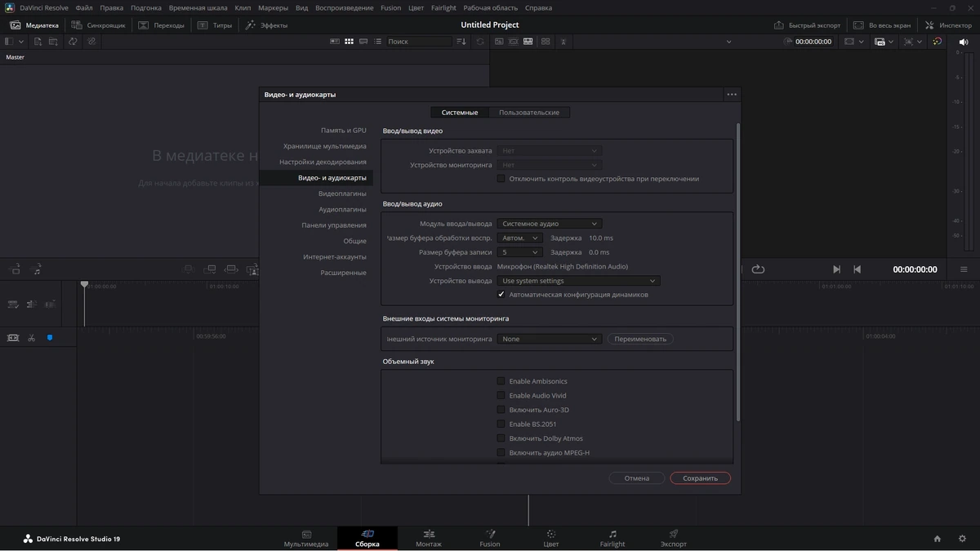Image resolution: width=980 pixels, height=551 pixels.
Task: Open the Синхроящик sync bin
Action: (x=99, y=25)
